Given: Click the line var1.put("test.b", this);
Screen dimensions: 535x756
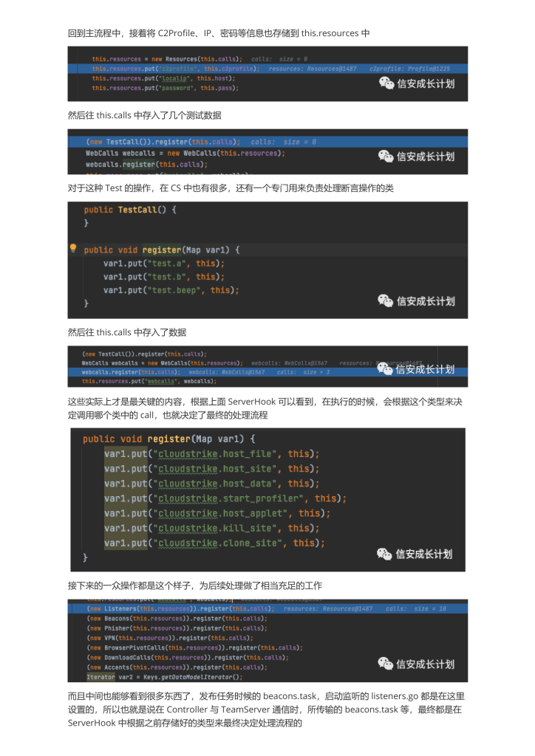Looking at the screenshot, I should tap(163, 277).
